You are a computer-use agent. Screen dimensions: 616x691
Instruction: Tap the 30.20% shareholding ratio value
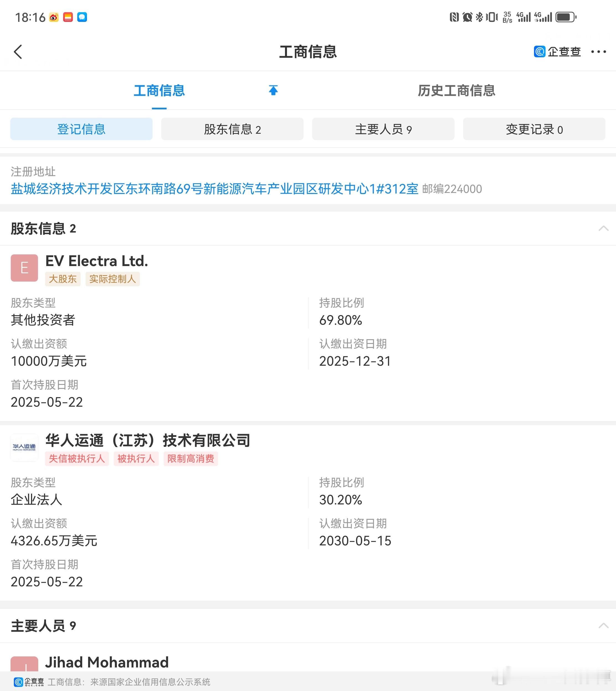click(x=340, y=499)
